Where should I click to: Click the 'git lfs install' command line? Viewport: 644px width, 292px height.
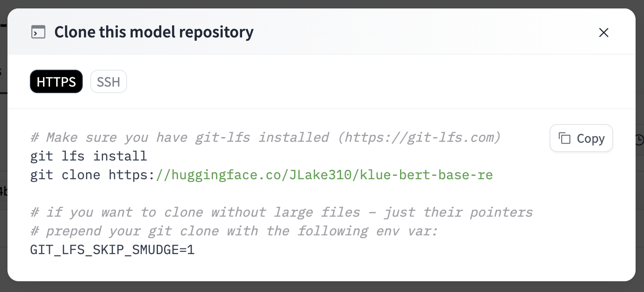(89, 156)
